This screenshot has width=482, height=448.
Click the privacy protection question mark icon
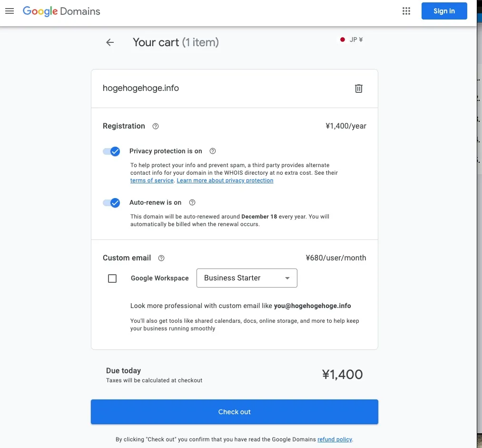coord(212,151)
